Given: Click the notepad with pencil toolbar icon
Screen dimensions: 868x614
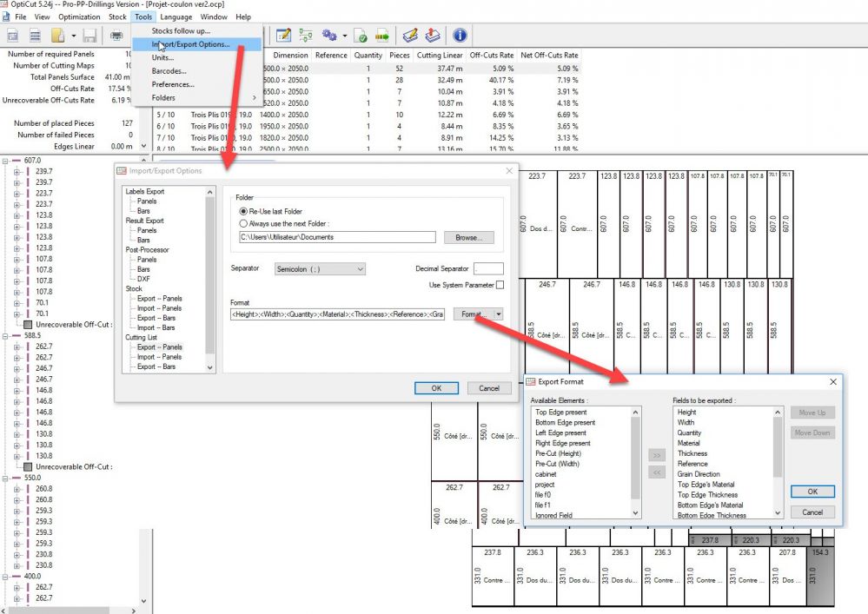Looking at the screenshot, I should click(x=283, y=36).
